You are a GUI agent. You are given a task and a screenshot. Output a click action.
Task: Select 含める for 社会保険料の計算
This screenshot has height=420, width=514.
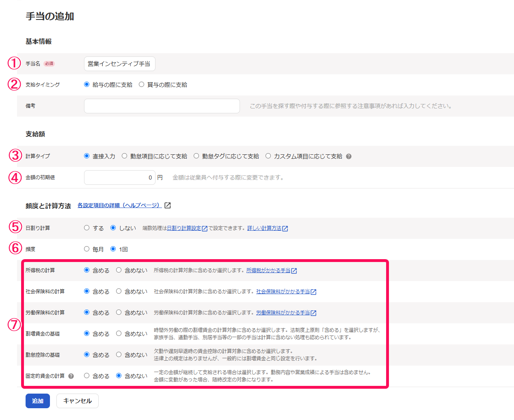click(86, 291)
